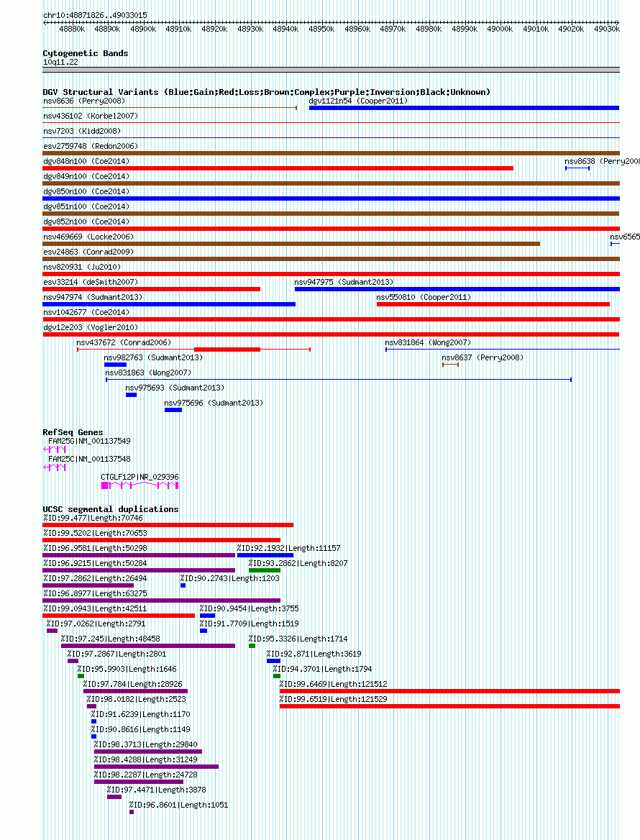Click nsv831863 (Wong2007) label
The height and width of the screenshot is (840, 640).
click(x=148, y=373)
